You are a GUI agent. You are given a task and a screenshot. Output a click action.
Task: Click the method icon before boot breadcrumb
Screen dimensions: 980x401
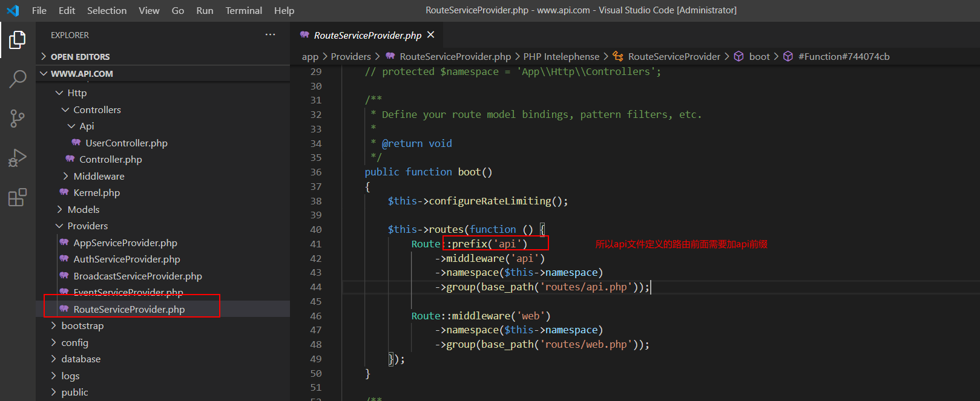tap(739, 56)
